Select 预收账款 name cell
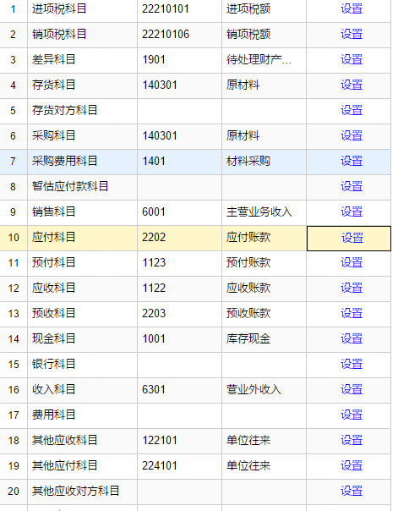The width and height of the screenshot is (420, 511). tap(264, 314)
